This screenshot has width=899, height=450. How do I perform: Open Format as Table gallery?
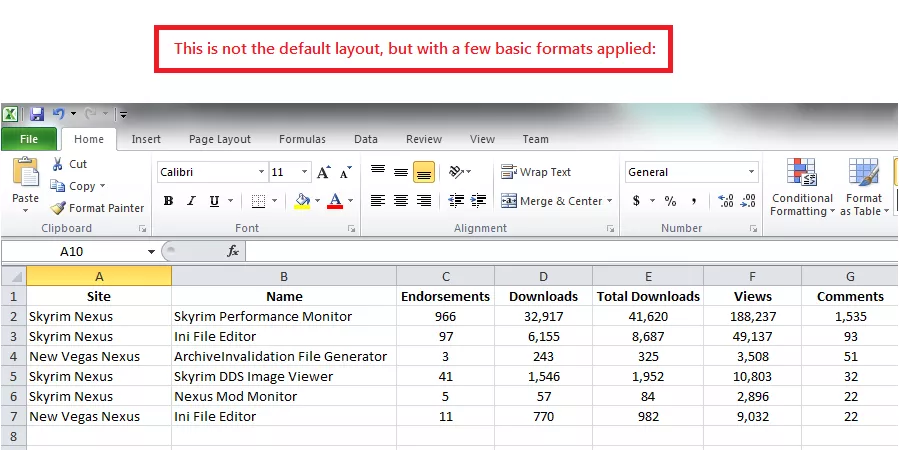pyautogui.click(x=864, y=187)
